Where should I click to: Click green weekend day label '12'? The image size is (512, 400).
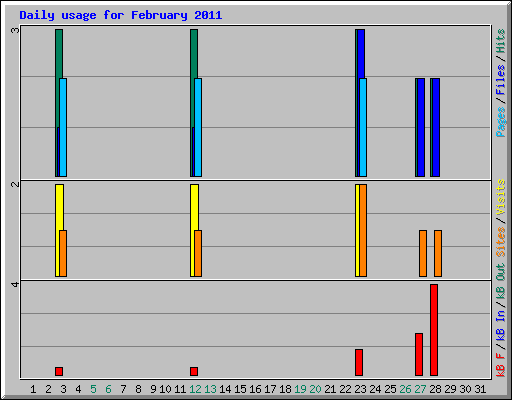pos(195,389)
